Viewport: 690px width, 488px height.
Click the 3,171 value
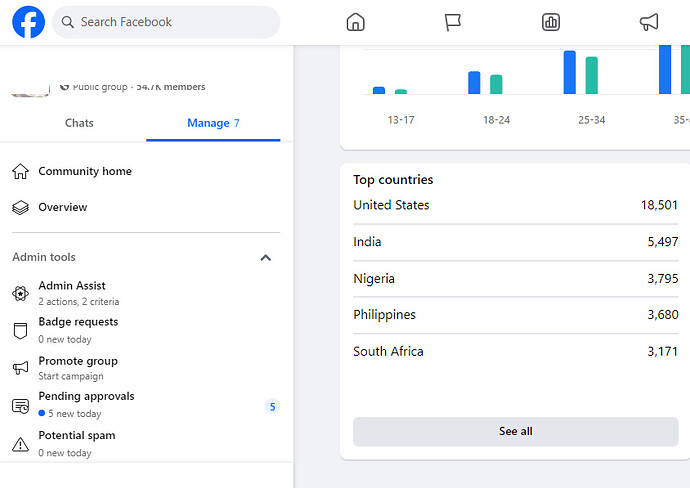point(663,352)
